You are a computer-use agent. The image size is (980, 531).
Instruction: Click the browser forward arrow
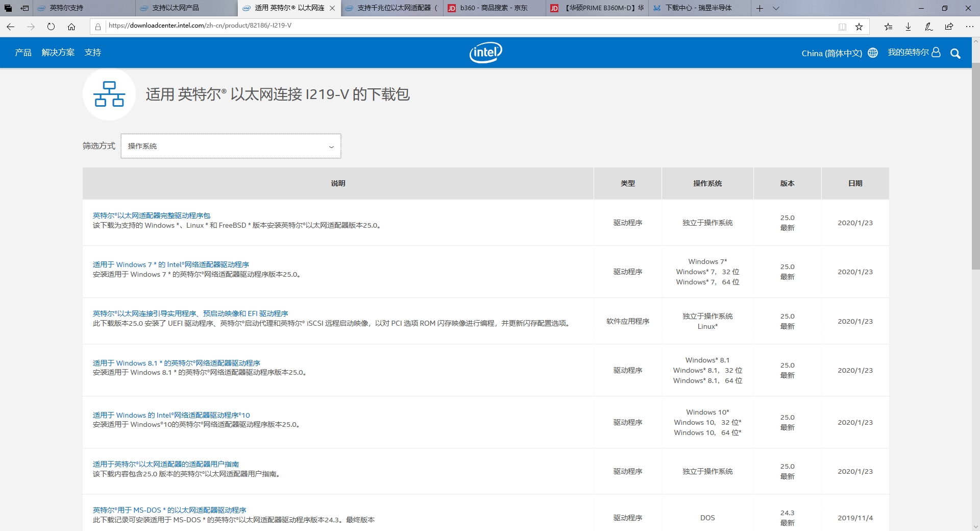pos(31,27)
